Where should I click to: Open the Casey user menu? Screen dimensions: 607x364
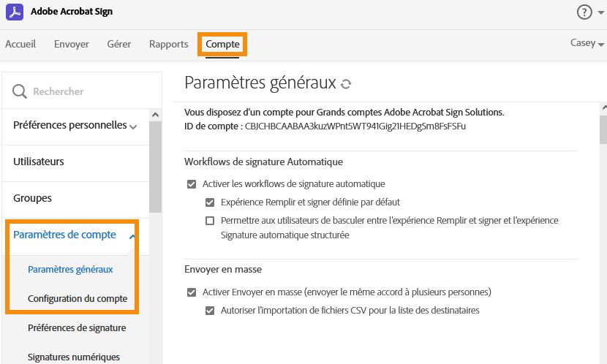[x=587, y=43]
